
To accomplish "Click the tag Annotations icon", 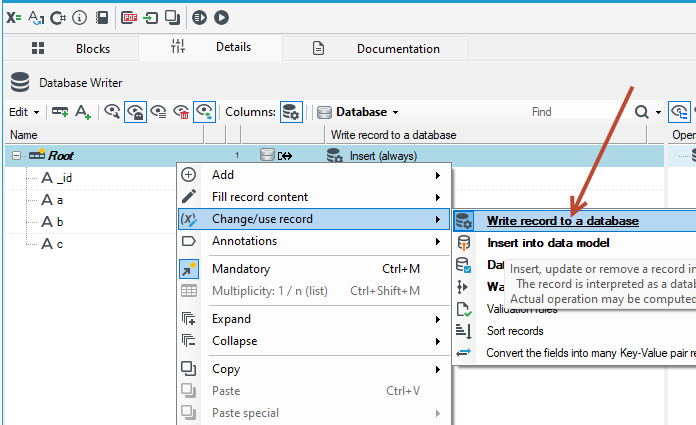I will tap(189, 241).
